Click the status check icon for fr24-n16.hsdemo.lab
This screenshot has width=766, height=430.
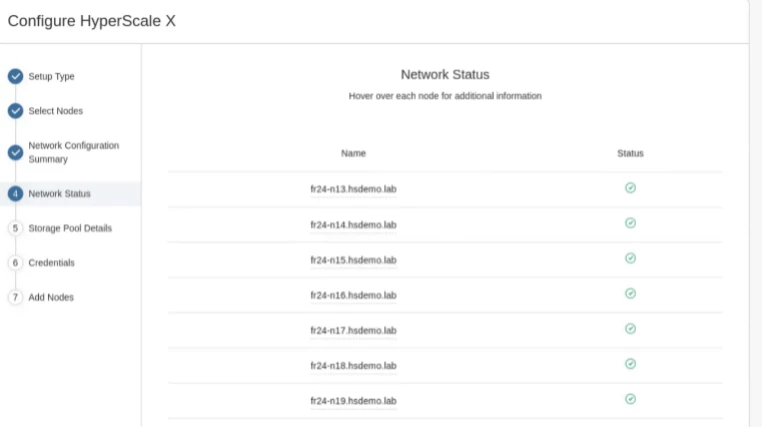630,293
